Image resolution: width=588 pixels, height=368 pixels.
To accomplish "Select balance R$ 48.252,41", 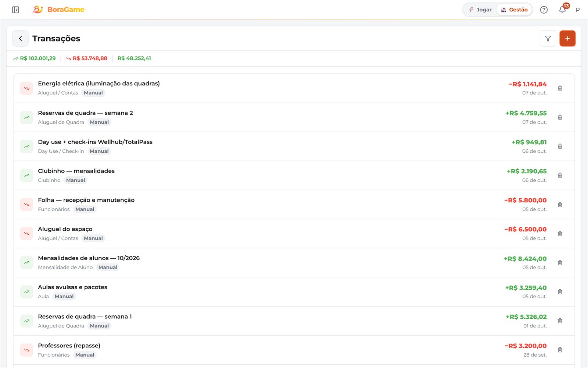I will 134,58.
